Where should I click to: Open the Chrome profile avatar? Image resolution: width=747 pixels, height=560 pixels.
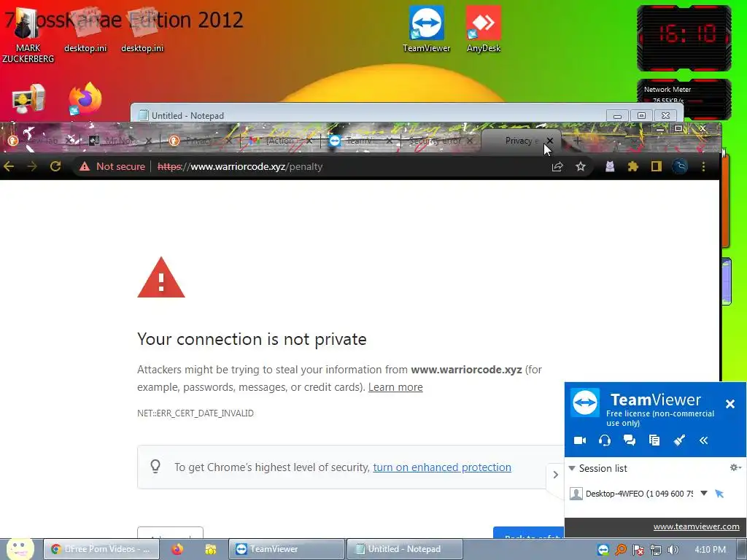[x=680, y=166]
